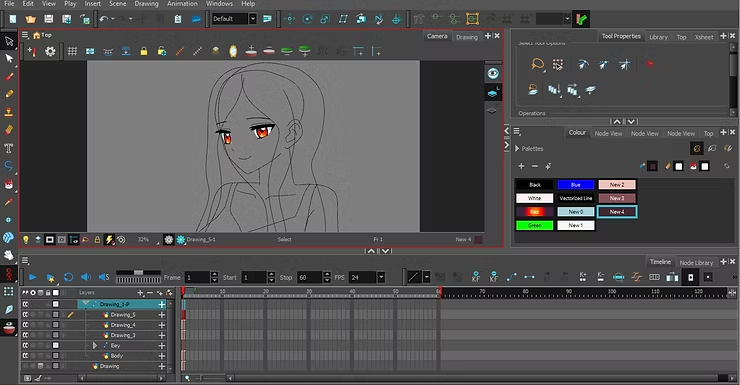Open the Animation menu
The width and height of the screenshot is (740, 385).
click(x=182, y=4)
